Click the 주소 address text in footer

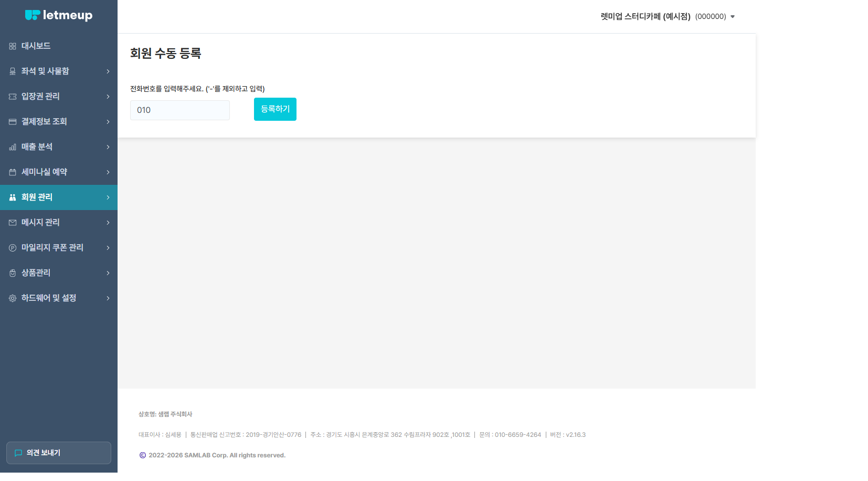click(x=390, y=435)
